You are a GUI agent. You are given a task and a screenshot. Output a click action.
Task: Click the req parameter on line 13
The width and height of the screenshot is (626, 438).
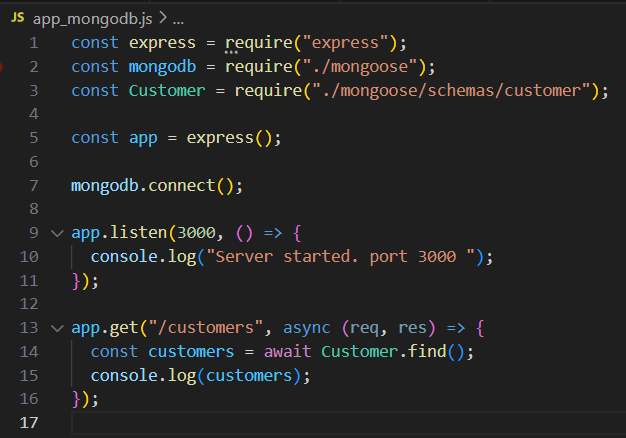tap(365, 328)
